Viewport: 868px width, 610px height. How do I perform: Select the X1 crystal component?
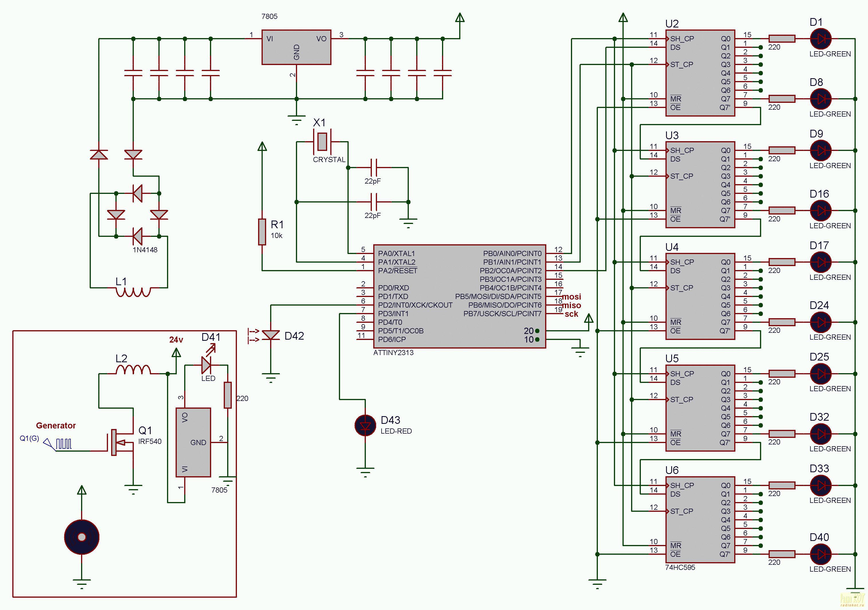322,142
